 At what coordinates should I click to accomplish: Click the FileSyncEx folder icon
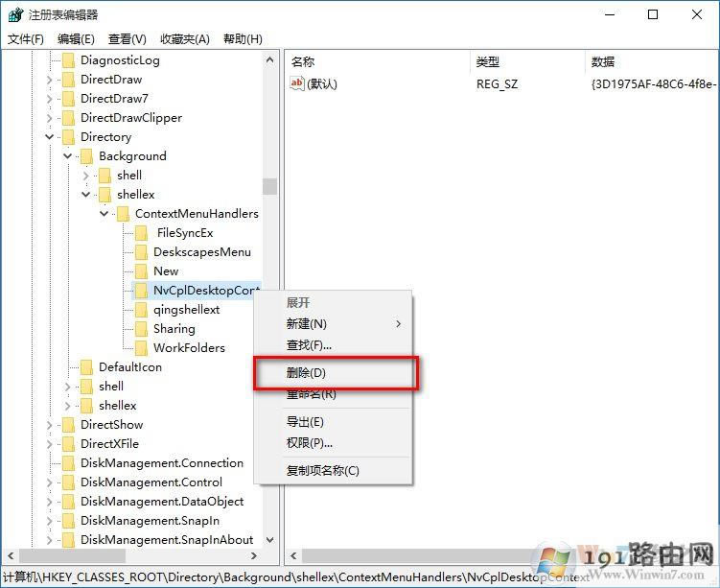[142, 233]
